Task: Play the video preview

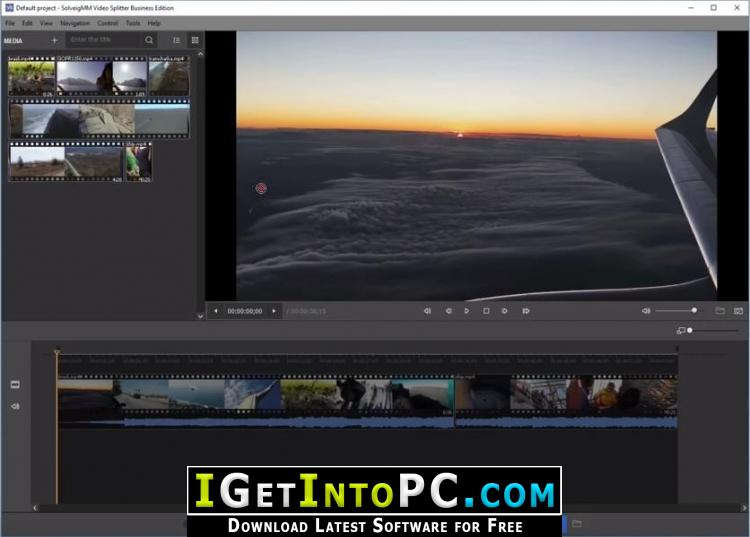Action: coord(467,311)
